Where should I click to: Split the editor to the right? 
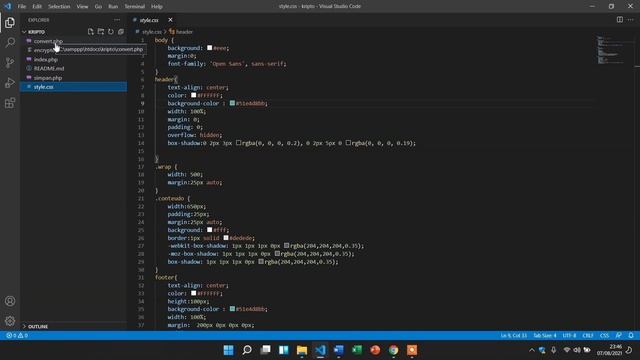pyautogui.click(x=620, y=20)
